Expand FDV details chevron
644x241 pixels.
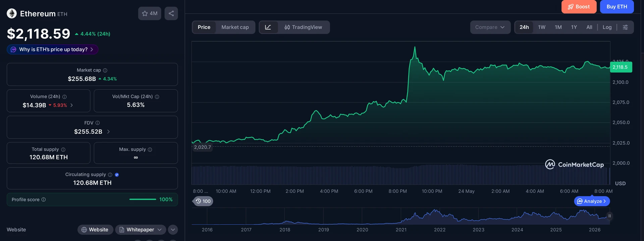click(108, 132)
